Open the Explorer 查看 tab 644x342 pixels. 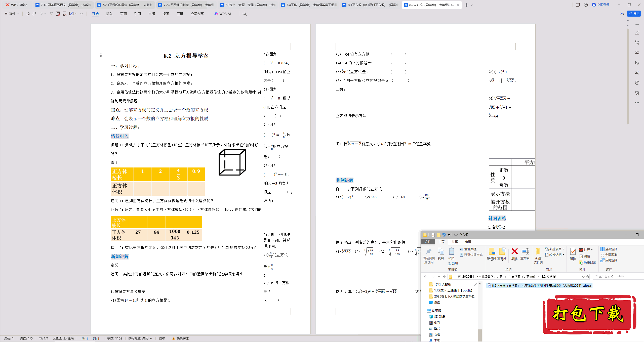point(468,242)
